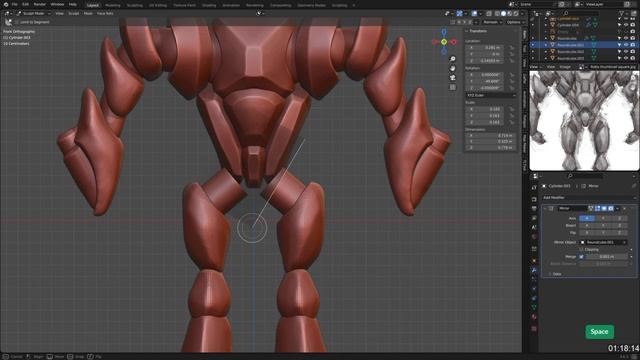
Task: Collapse the Transform panel
Action: point(467,31)
